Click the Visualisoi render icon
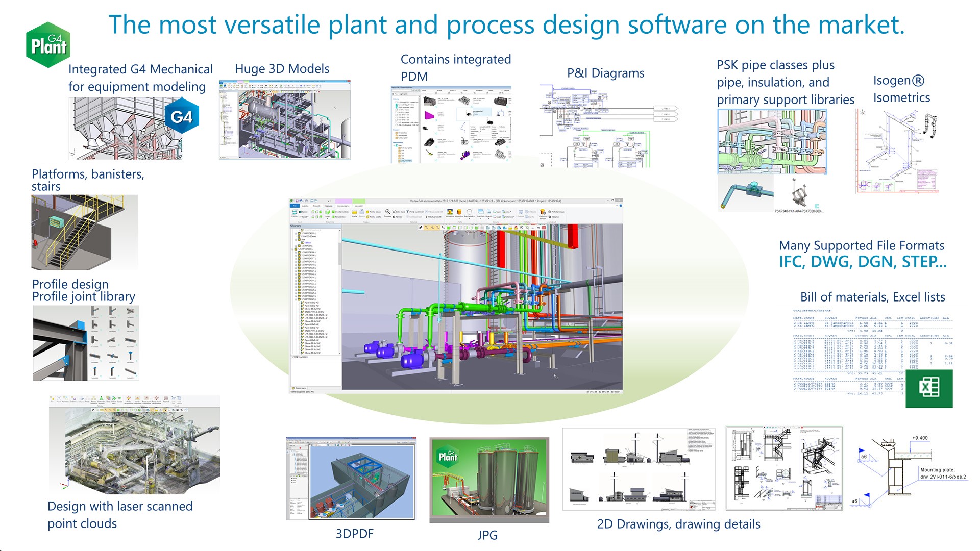Screen dimensions: 980x551 coord(450,212)
